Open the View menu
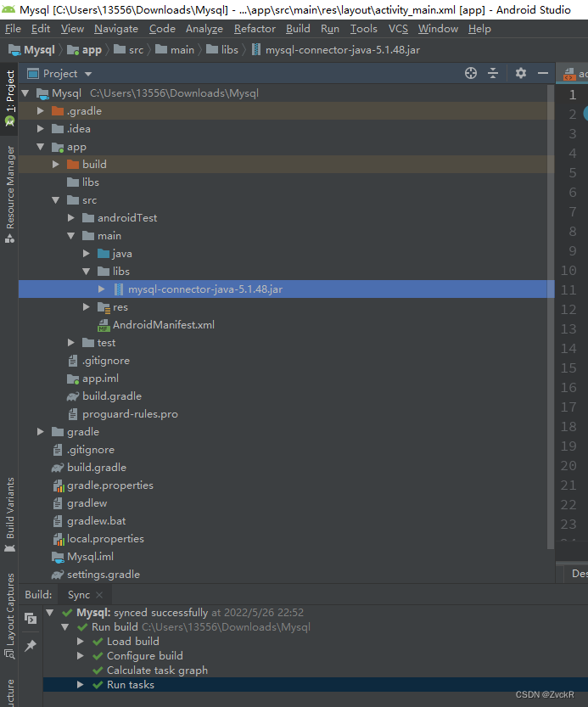The height and width of the screenshot is (707, 588). pyautogui.click(x=72, y=29)
